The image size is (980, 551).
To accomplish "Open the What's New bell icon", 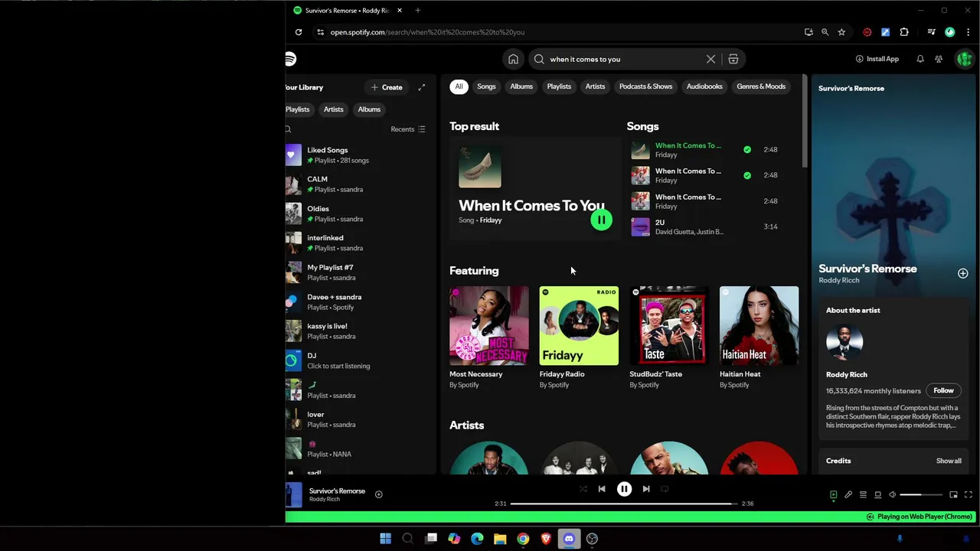I will tap(920, 59).
